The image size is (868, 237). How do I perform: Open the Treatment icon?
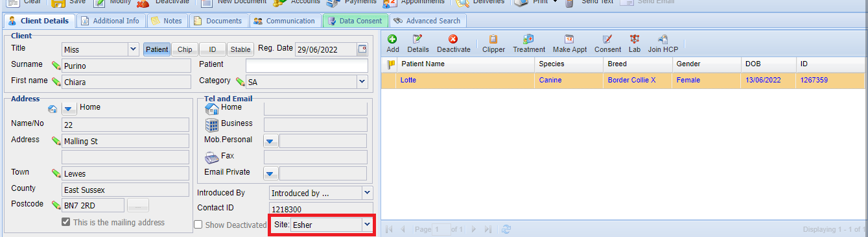pos(529,39)
